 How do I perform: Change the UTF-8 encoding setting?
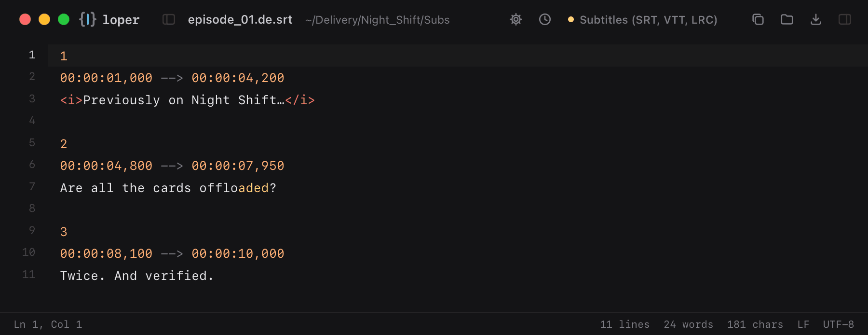coord(839,324)
